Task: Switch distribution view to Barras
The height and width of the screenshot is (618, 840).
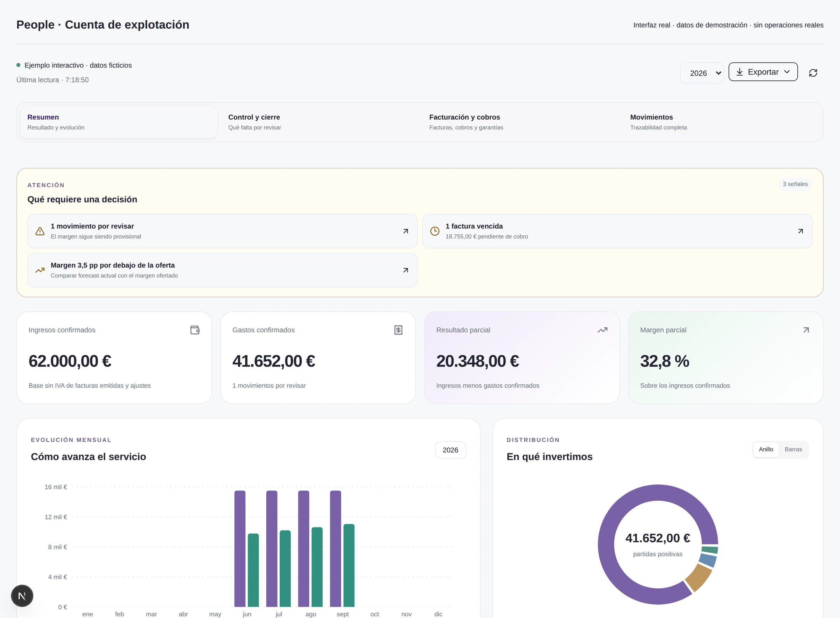Action: click(x=793, y=449)
